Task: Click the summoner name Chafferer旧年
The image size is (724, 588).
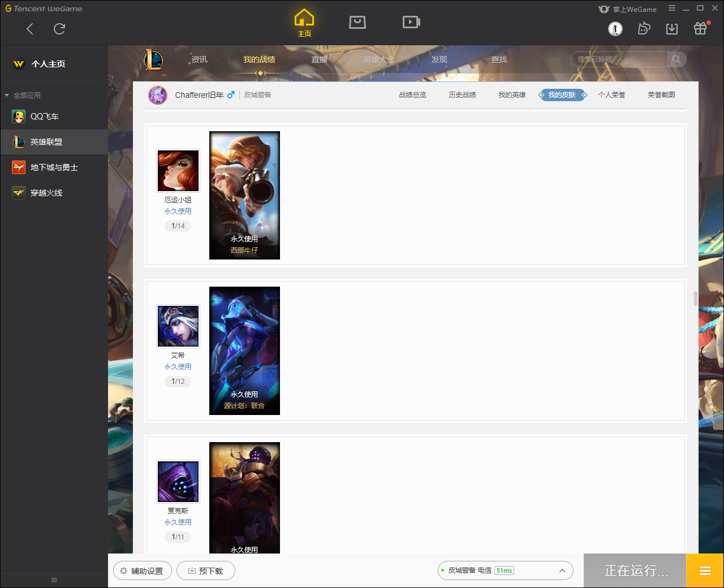Action: (x=199, y=95)
